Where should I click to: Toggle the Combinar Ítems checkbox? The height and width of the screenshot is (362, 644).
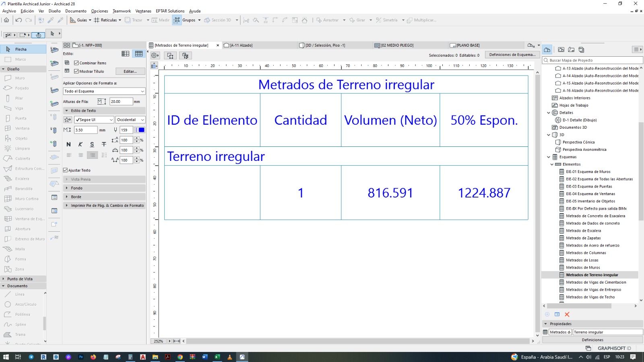[x=76, y=63]
